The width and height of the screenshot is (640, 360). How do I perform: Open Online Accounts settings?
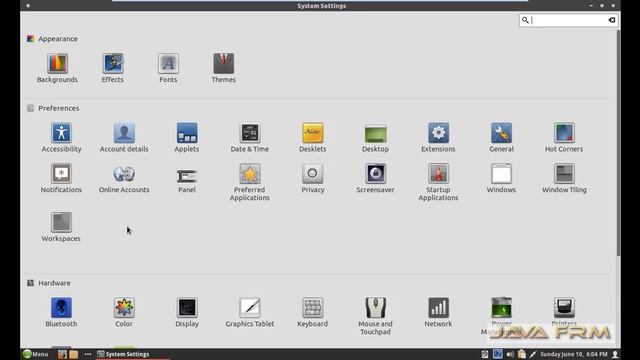[124, 178]
